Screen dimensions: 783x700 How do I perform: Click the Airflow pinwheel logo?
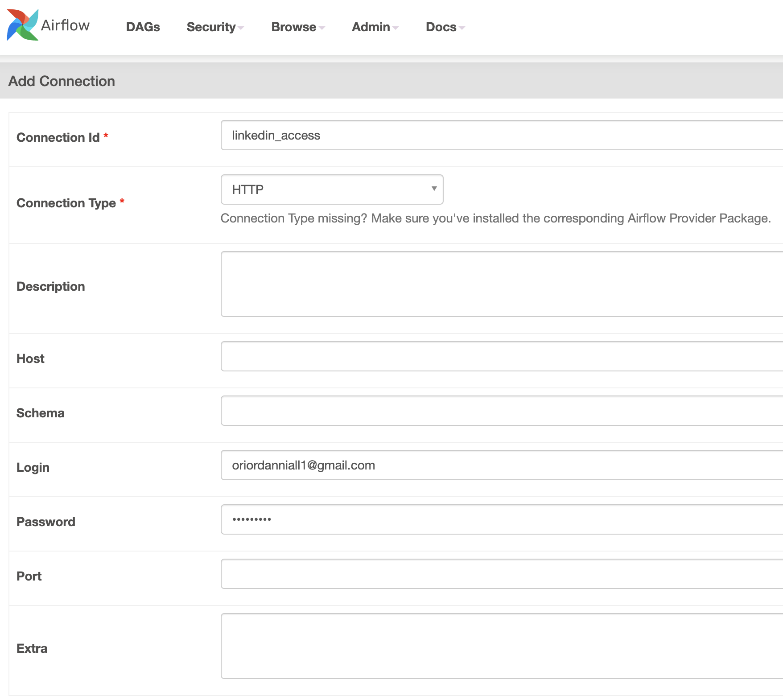(22, 25)
